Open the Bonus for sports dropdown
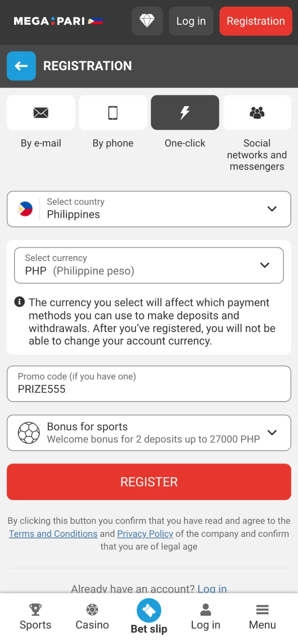 149,433
